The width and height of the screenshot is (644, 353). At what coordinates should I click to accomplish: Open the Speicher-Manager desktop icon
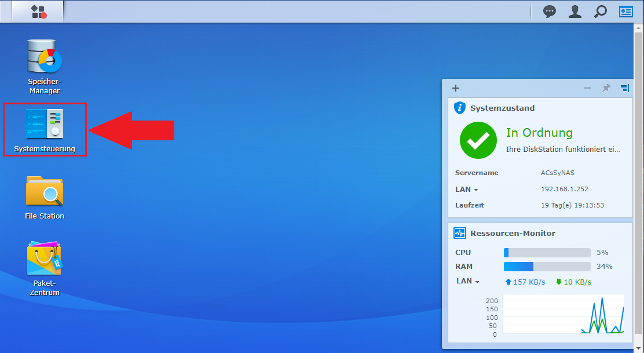(x=45, y=57)
